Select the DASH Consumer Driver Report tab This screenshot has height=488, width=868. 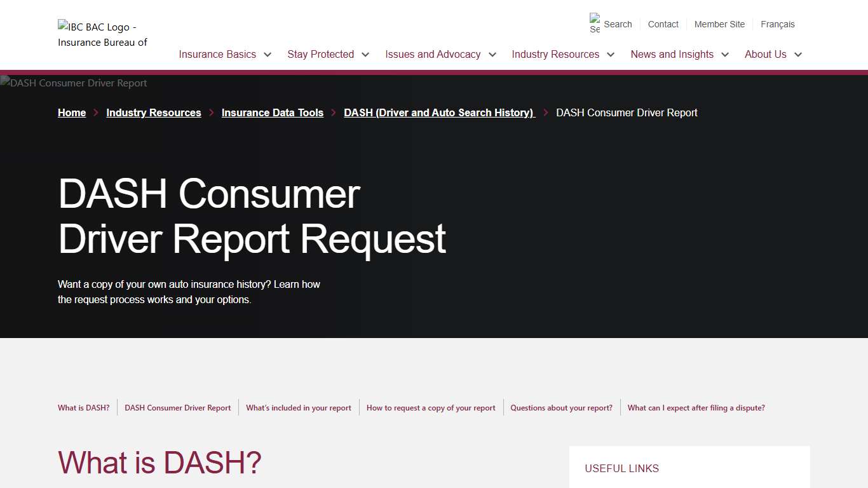coord(178,407)
